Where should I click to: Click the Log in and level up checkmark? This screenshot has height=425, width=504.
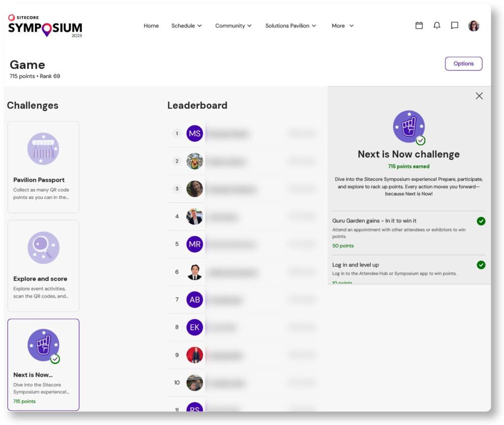481,265
